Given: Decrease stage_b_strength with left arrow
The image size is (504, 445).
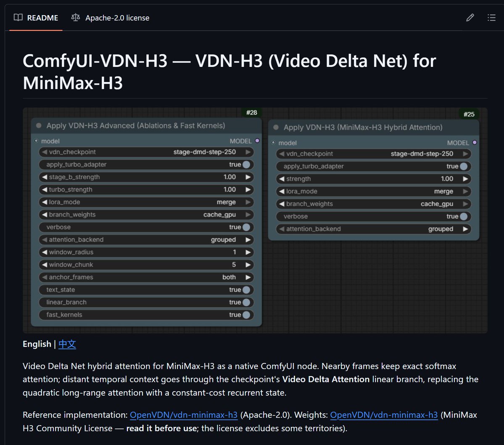Looking at the screenshot, I should click(45, 177).
